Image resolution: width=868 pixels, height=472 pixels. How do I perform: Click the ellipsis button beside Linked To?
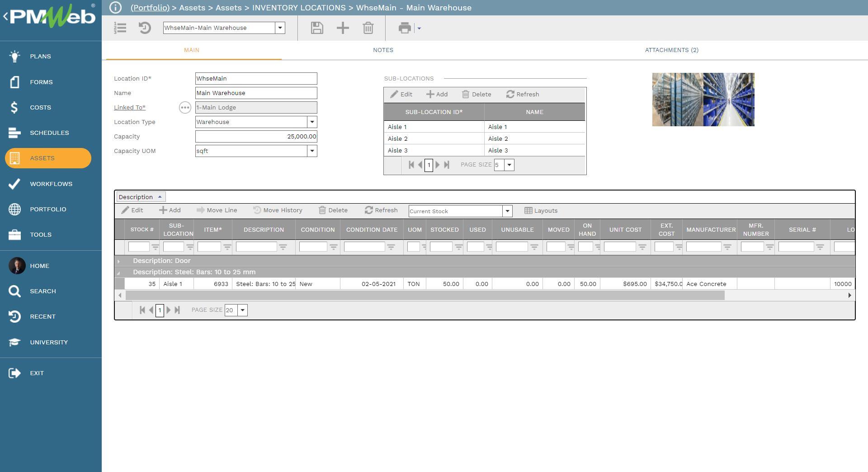click(185, 108)
